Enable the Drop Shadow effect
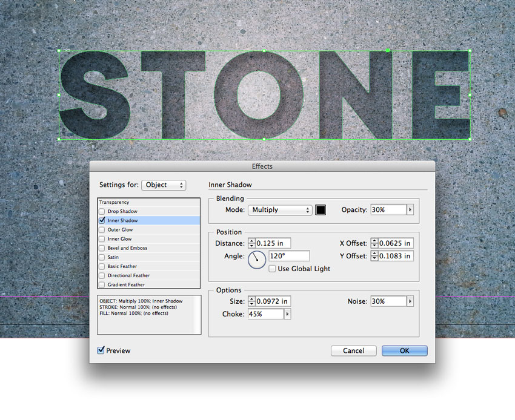The image size is (515, 420). tap(101, 211)
